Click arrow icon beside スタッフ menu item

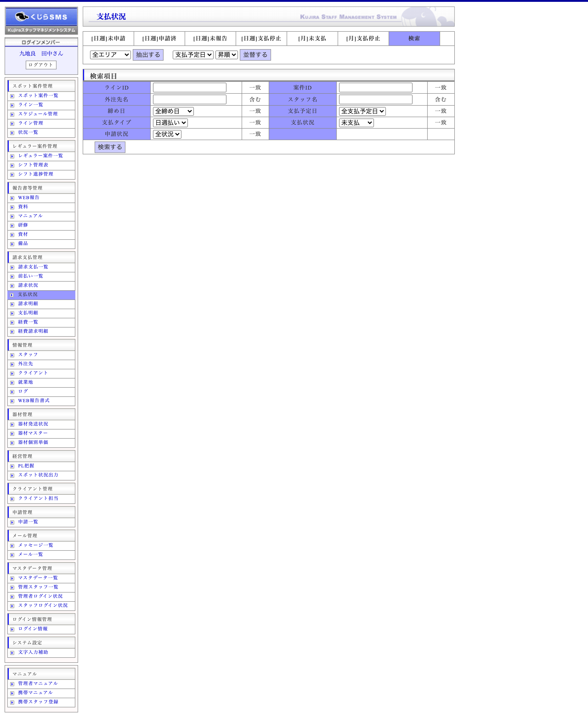pos(12,355)
